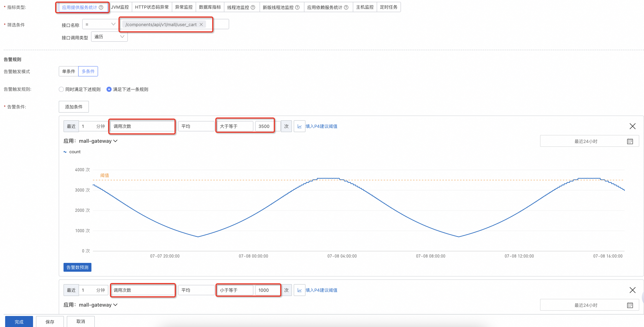
Task: Click first 填入P4建议阈值 link
Action: pyautogui.click(x=321, y=126)
